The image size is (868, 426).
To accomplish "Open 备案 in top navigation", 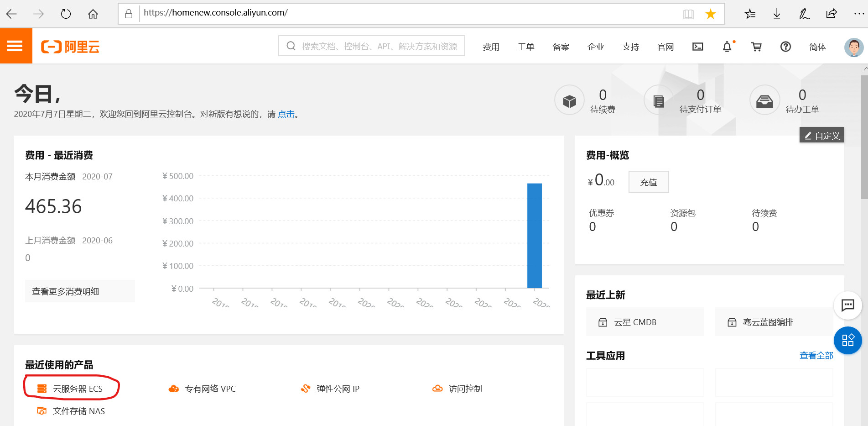I will [561, 47].
